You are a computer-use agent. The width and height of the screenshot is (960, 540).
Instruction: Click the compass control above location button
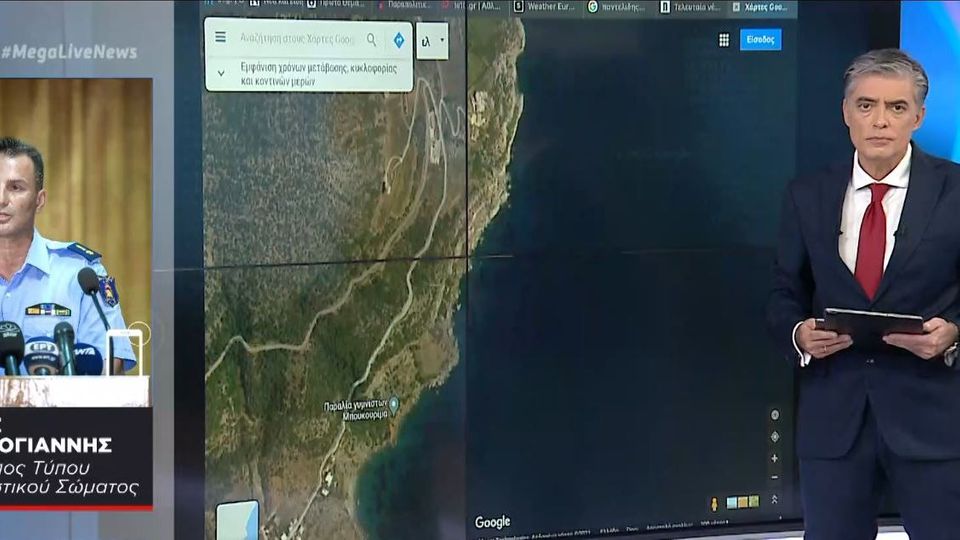(774, 415)
